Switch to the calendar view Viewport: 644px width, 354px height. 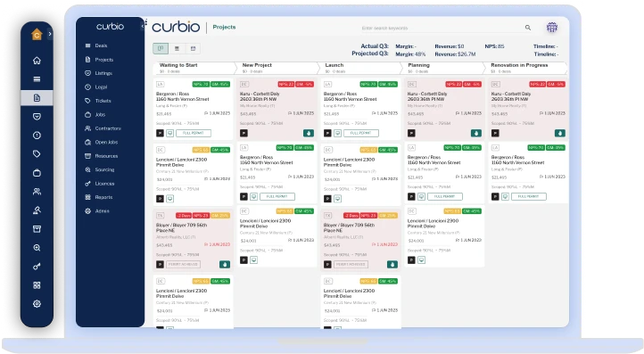[x=193, y=48]
